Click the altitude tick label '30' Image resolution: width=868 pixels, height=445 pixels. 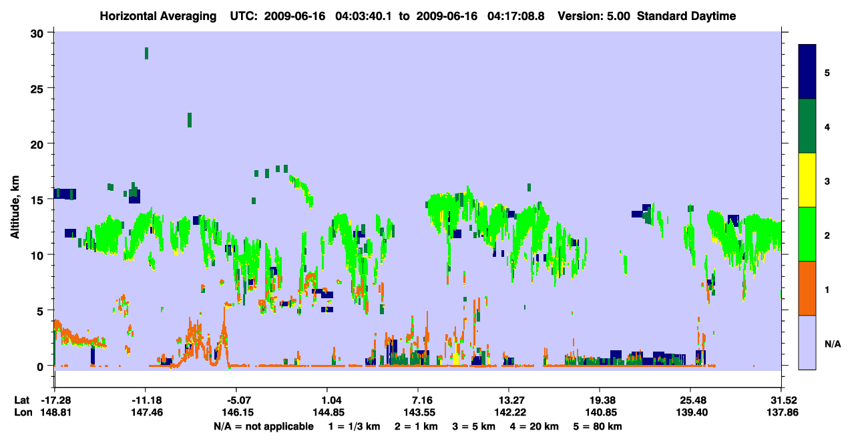coord(39,33)
